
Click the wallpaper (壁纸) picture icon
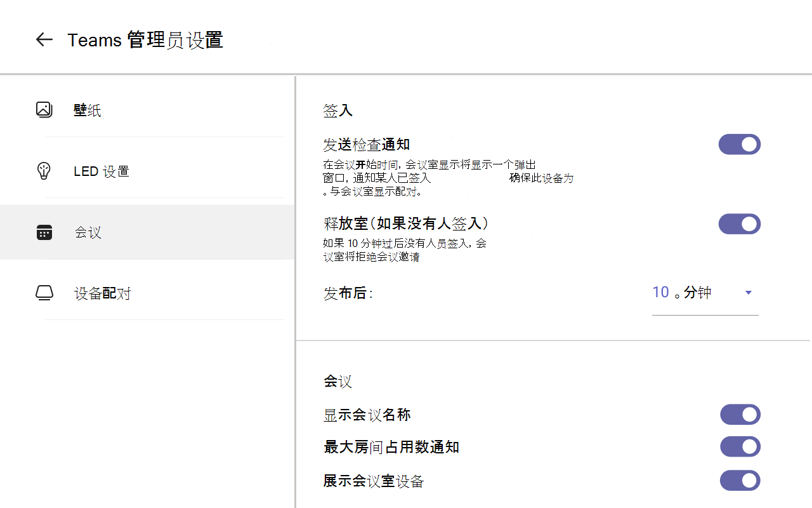pos(44,110)
